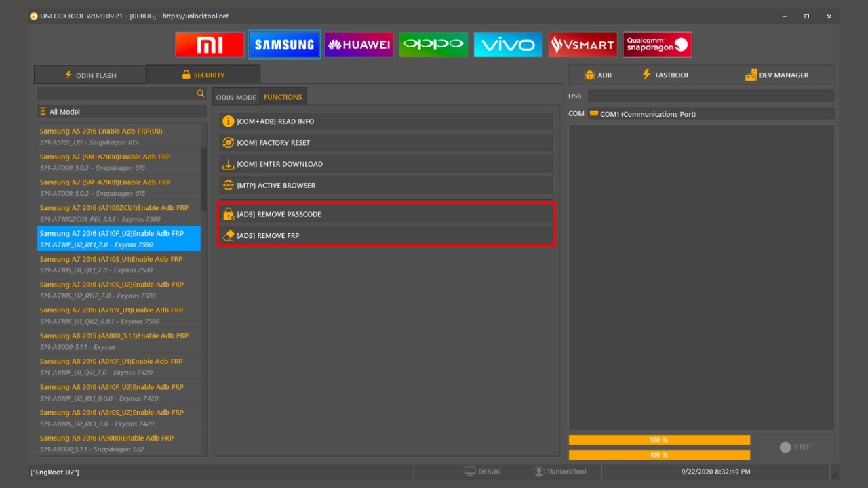Click the user icon beside TUnlockTool
The width and height of the screenshot is (868, 488).
539,472
